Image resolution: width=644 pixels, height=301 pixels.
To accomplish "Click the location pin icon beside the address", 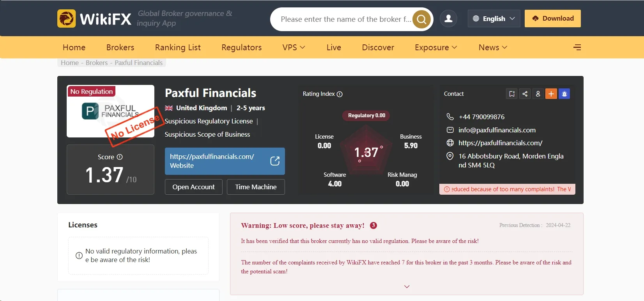I will click(x=450, y=156).
